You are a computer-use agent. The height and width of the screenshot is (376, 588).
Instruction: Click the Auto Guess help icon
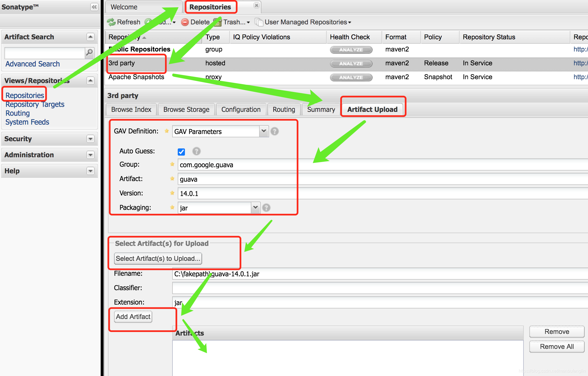tap(196, 151)
